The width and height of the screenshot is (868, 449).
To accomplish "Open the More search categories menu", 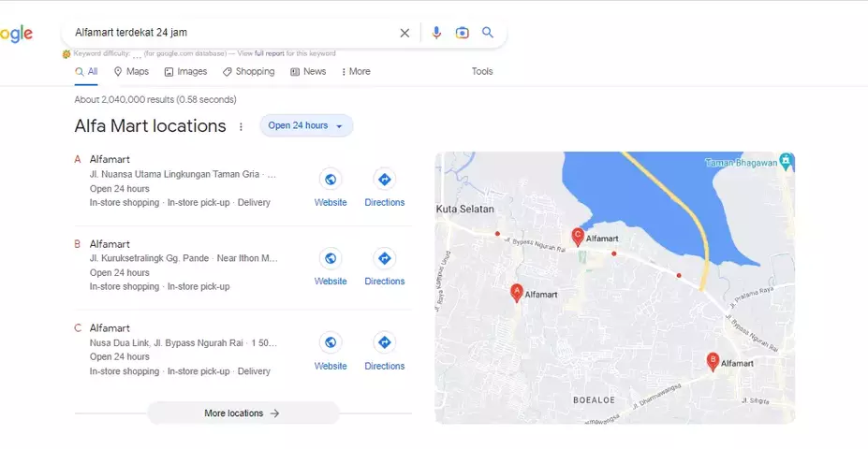I will [x=356, y=71].
